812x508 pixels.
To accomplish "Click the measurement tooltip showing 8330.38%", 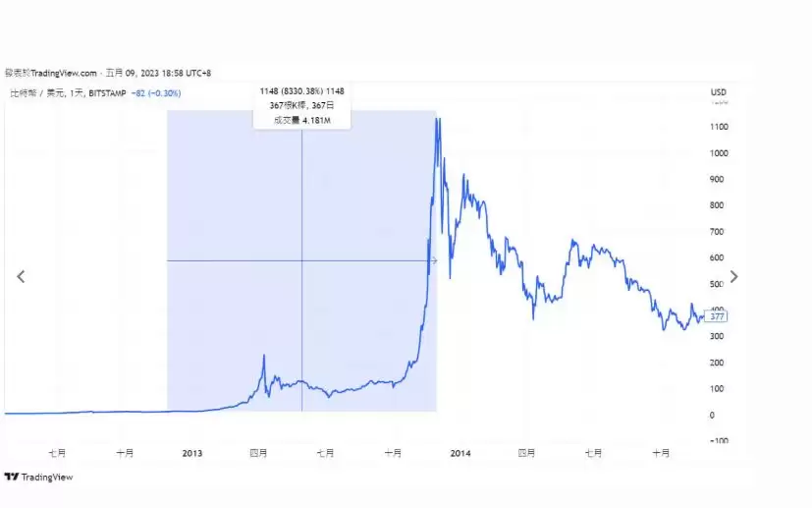I will point(301,91).
